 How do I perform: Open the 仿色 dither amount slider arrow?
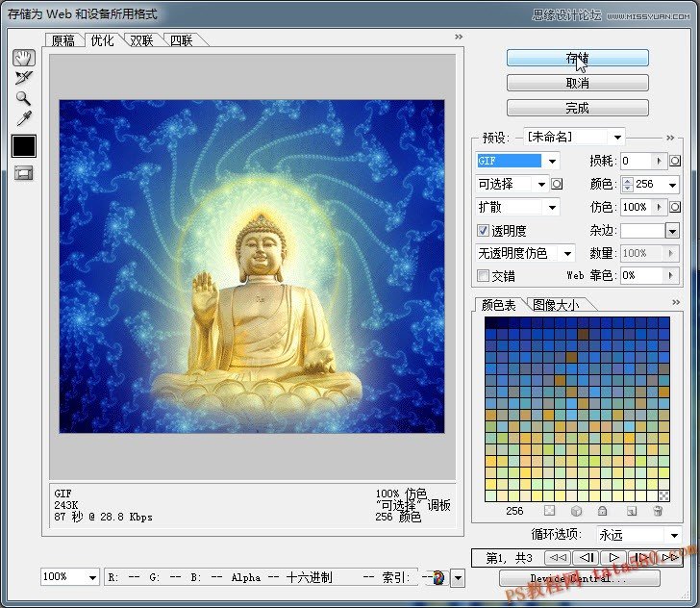pos(660,207)
